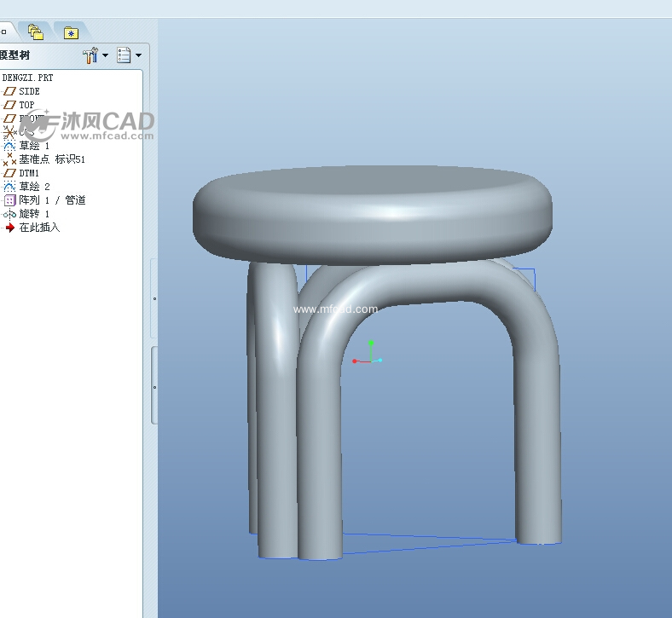The image size is (672, 618).
Task: Select the 基准点 标识51 datum point
Action: click(x=52, y=159)
